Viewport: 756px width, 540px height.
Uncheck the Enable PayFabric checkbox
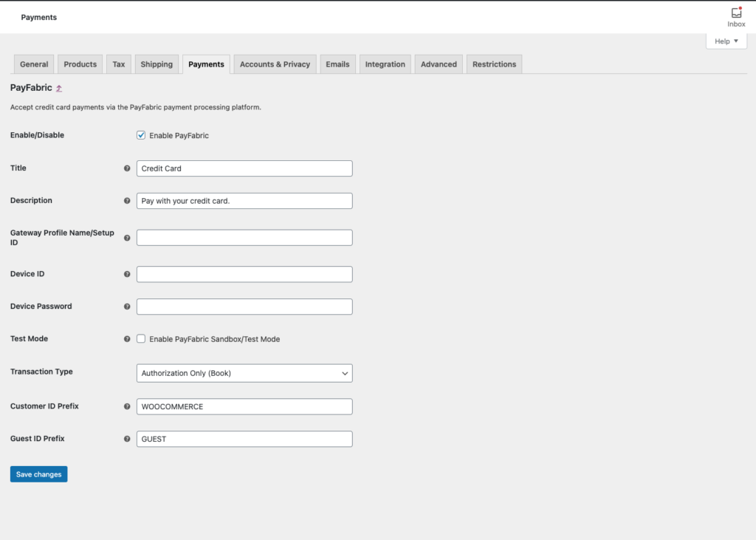tap(141, 135)
